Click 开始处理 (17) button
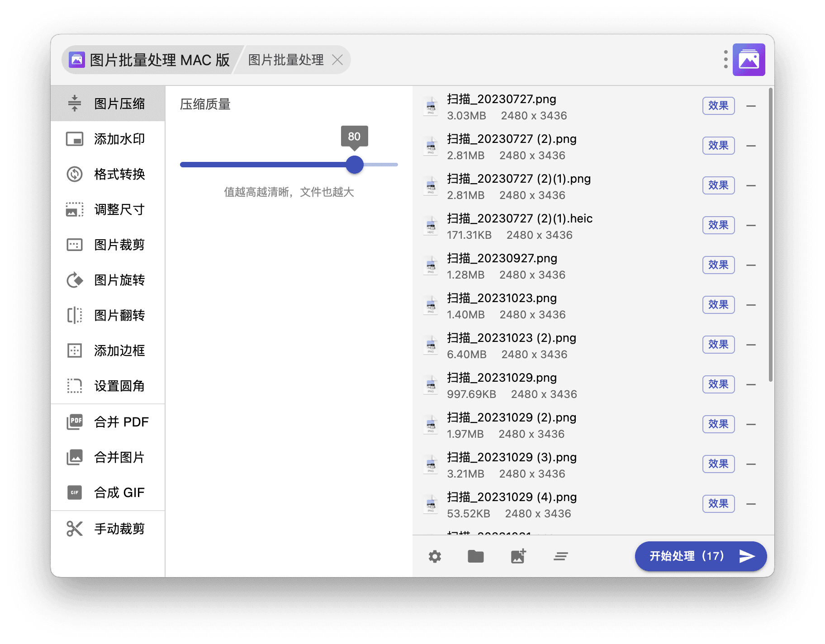This screenshot has width=825, height=644. (701, 556)
